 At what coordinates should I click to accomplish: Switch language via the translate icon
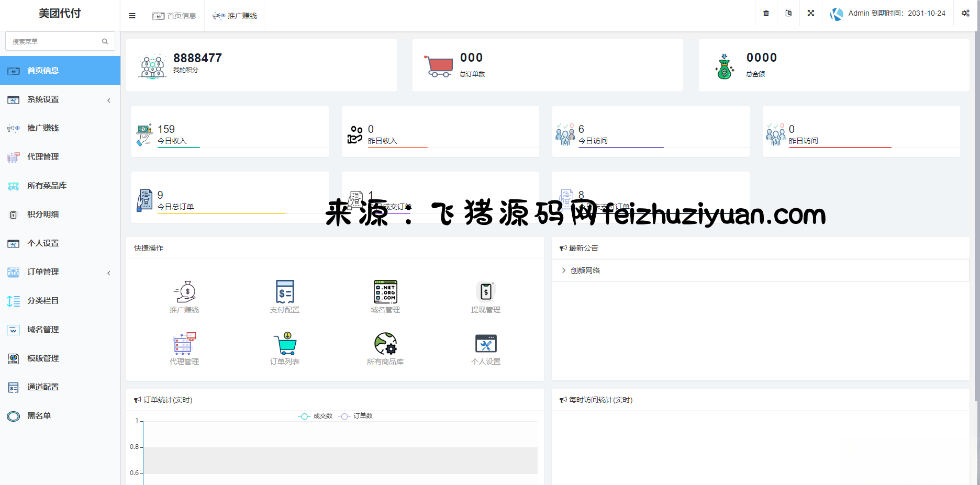788,13
